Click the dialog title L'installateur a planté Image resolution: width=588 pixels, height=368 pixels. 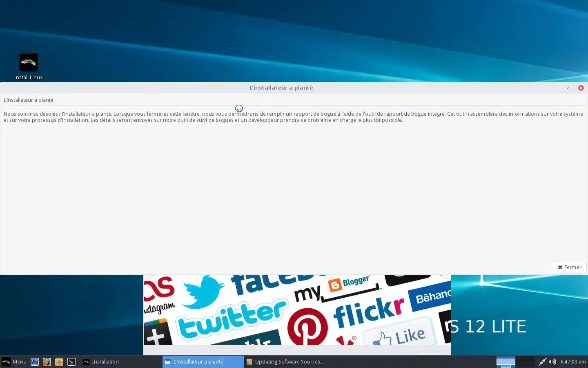[281, 88]
